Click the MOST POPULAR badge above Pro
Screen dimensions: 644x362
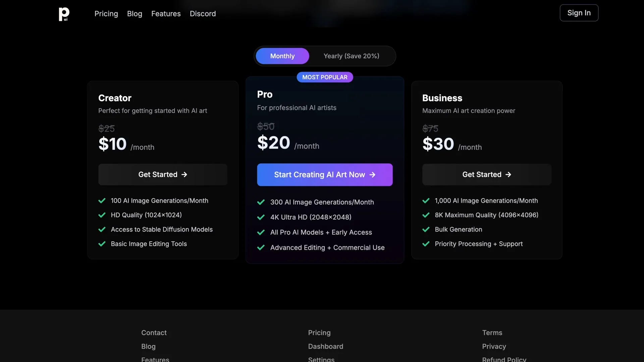(325, 77)
